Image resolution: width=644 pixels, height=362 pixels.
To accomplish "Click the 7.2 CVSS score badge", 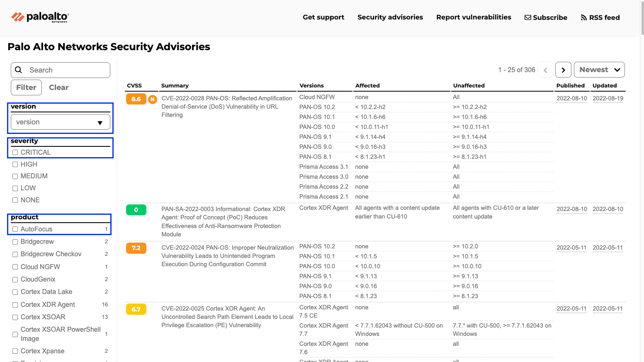I will [136, 248].
